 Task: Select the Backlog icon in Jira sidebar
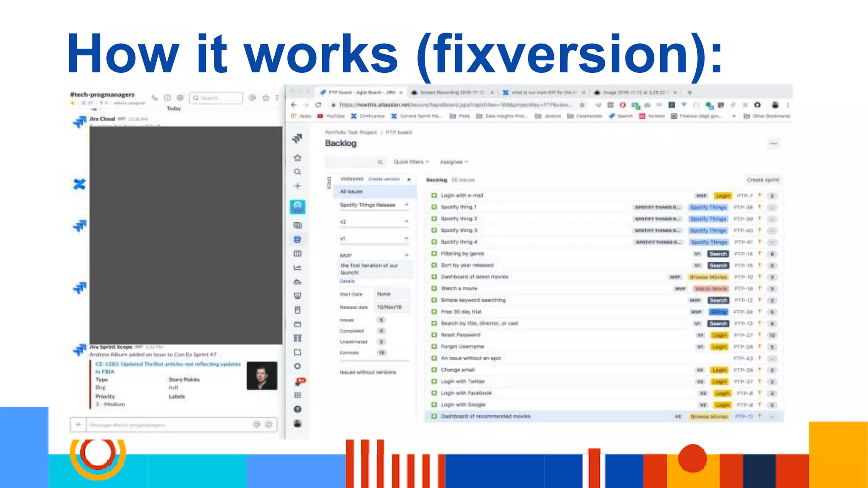pos(298,239)
